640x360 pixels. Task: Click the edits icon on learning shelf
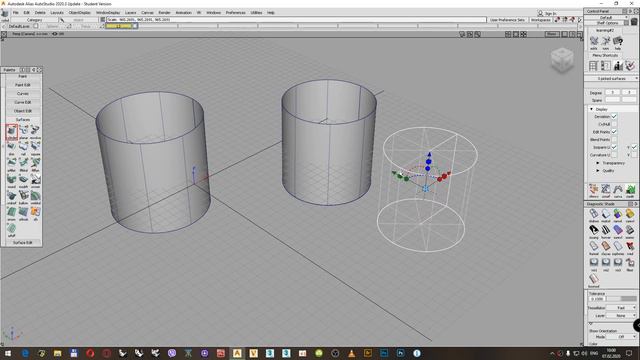593,42
